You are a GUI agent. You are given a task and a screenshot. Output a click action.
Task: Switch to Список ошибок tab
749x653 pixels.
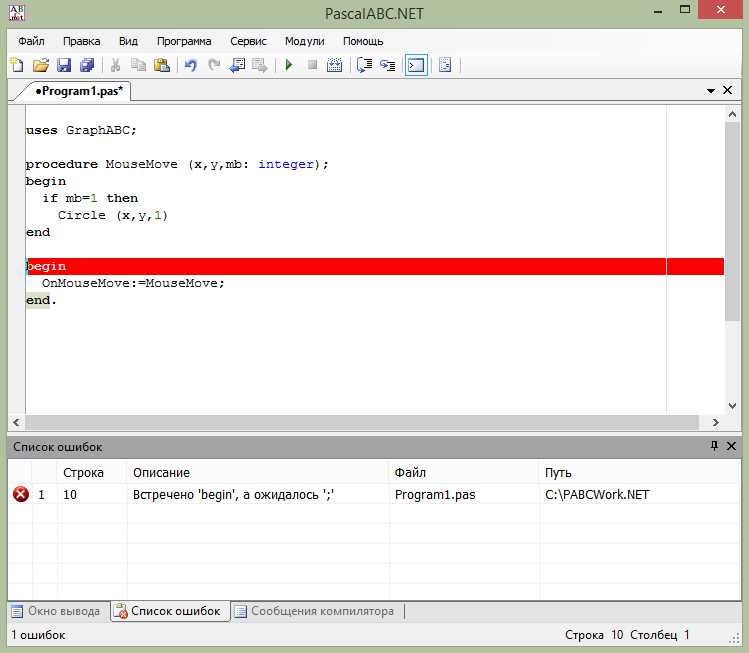(170, 611)
